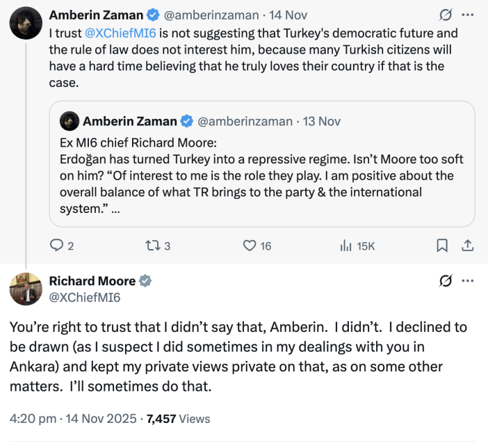Click Richard Moore's profile avatar
The width and height of the screenshot is (488, 448).
25,289
